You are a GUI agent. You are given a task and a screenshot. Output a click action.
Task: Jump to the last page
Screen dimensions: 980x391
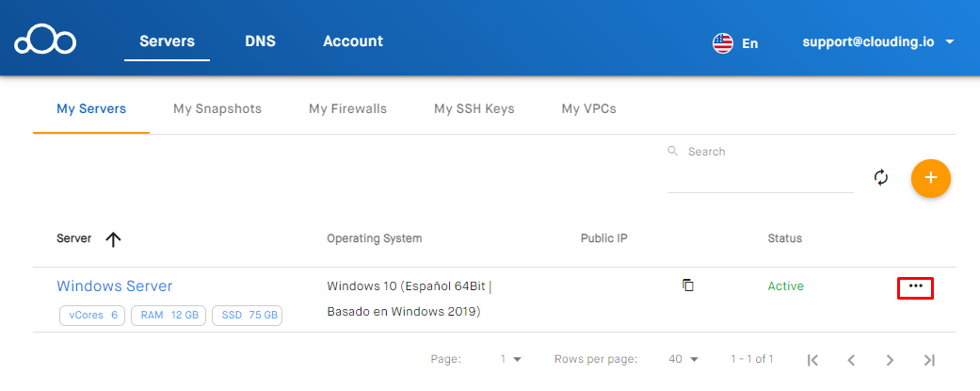click(929, 360)
